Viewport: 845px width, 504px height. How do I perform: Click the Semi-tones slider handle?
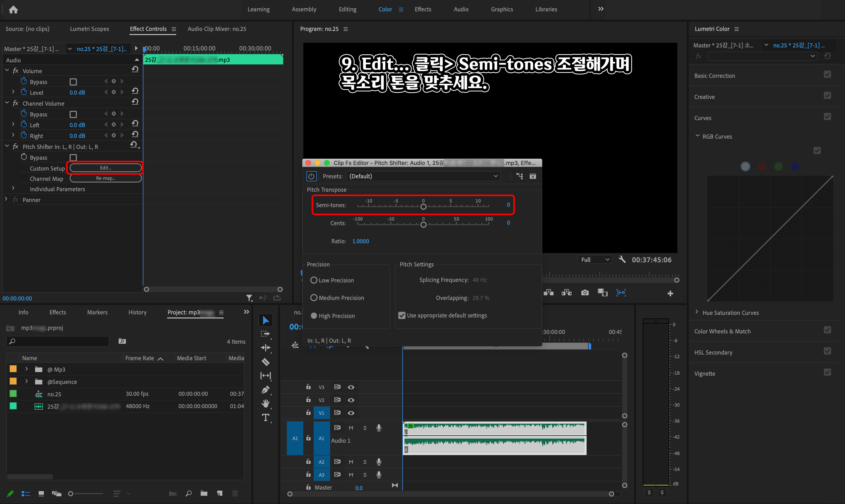coord(423,206)
